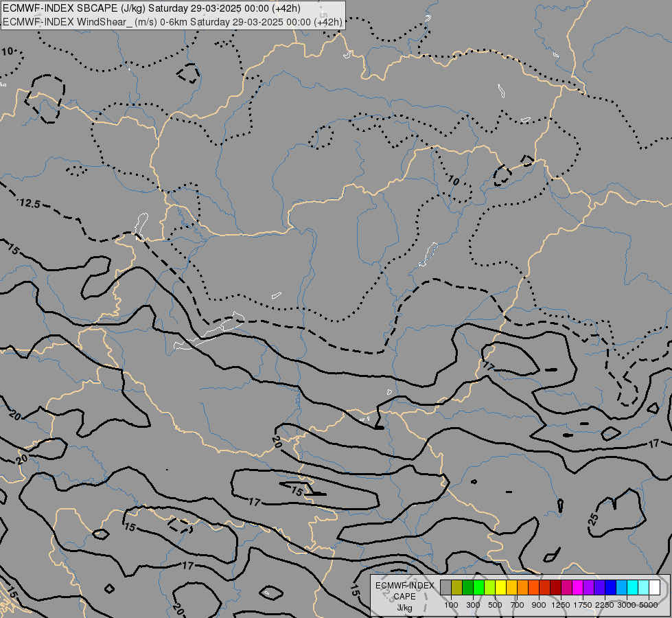Viewport: 672px width, 618px height.
Task: Choose the lime yellow-green legend swatch
Action: 490,588
